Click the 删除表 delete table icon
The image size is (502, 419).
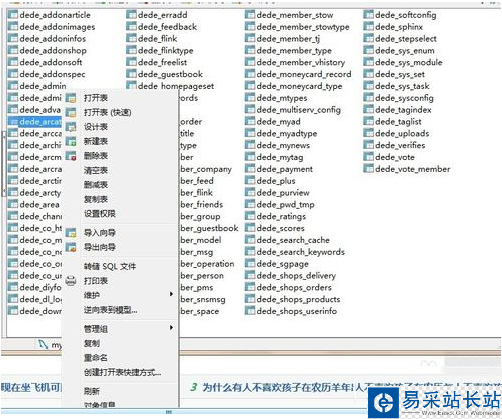point(71,156)
